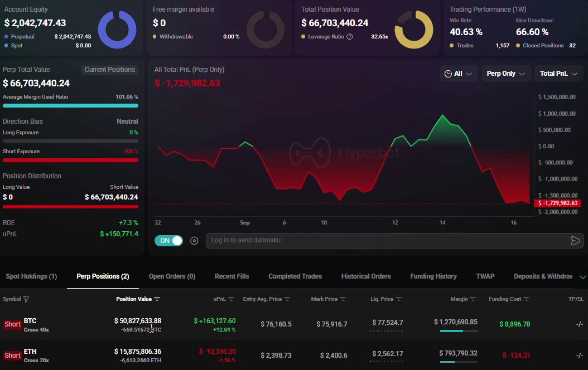Click the red $ -1,729,982.63 axis price label
Image resolution: width=588 pixels, height=370 pixels.
558,203
